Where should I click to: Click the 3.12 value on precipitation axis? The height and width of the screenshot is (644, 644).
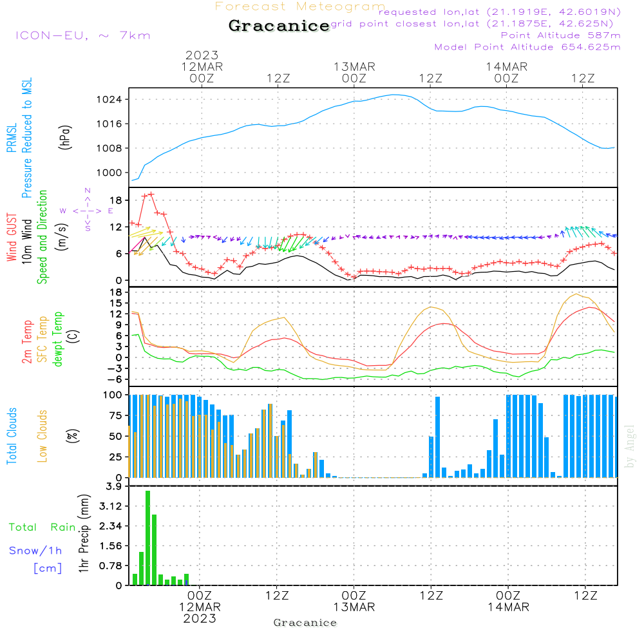tap(111, 506)
